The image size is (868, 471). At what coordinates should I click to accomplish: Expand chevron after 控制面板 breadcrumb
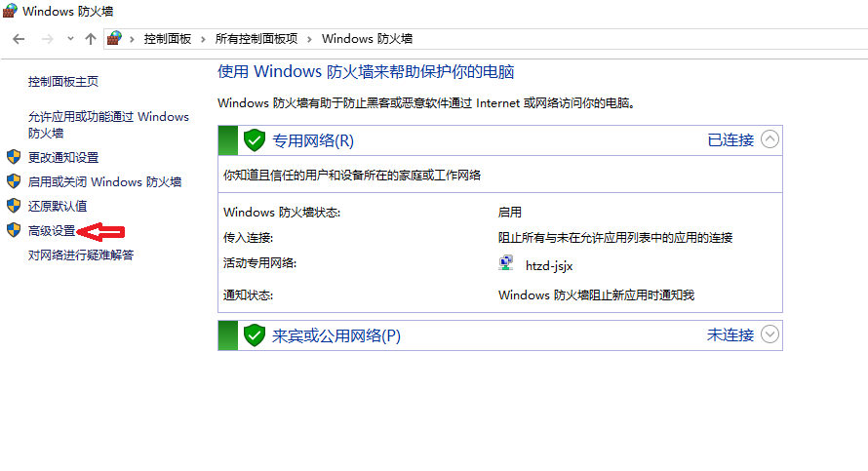click(x=203, y=39)
